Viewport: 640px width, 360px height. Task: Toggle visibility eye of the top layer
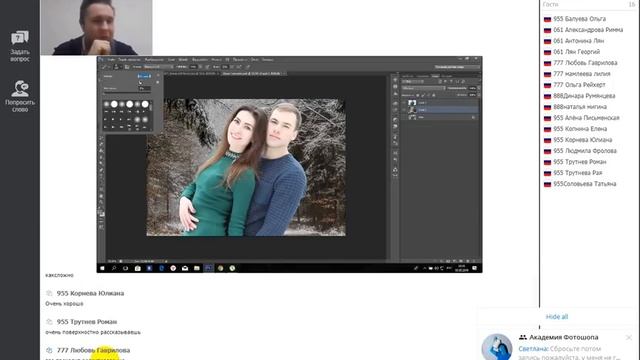point(404,103)
